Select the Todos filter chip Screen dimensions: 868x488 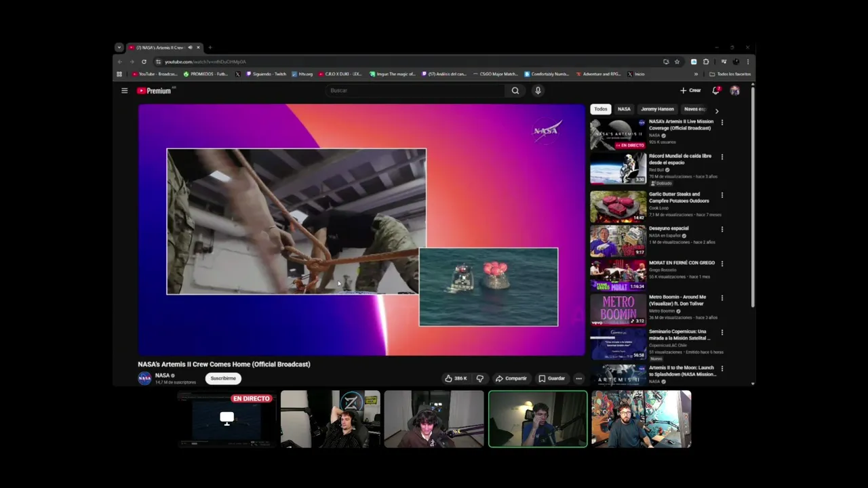point(601,109)
